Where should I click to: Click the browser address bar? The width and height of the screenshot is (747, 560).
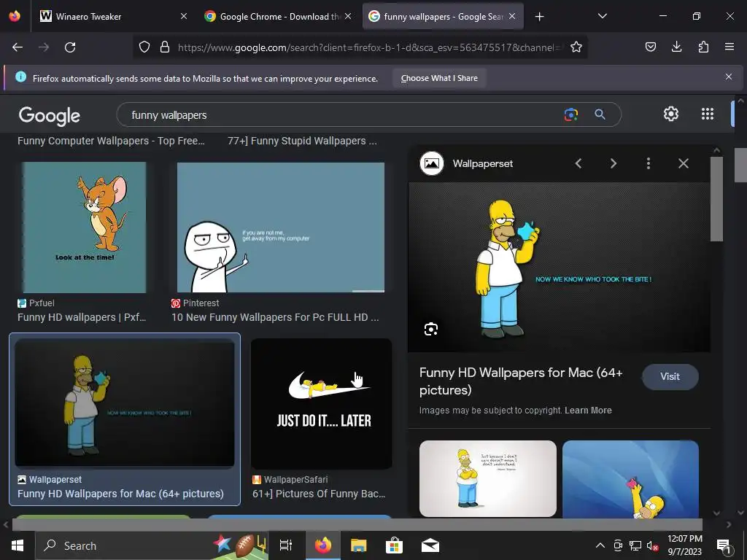pos(369,47)
